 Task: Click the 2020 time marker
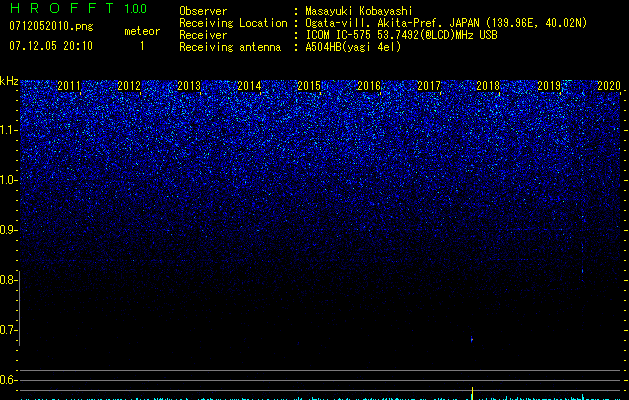pos(609,86)
